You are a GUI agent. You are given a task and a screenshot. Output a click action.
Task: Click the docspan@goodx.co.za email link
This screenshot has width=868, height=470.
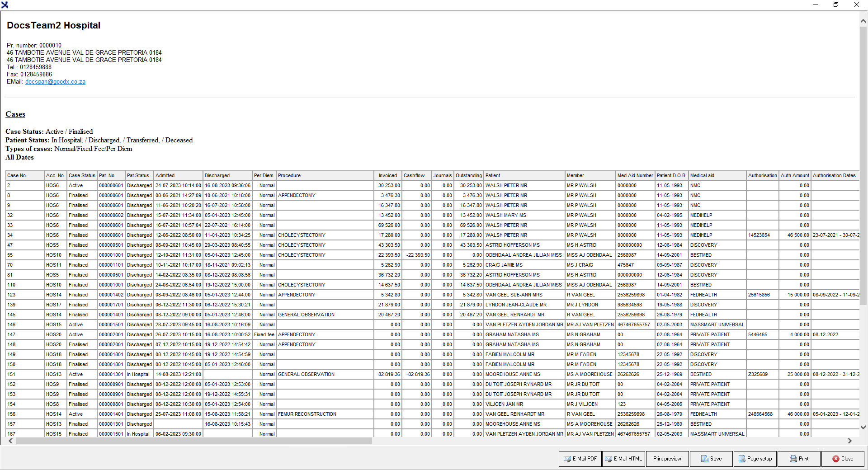pos(55,82)
